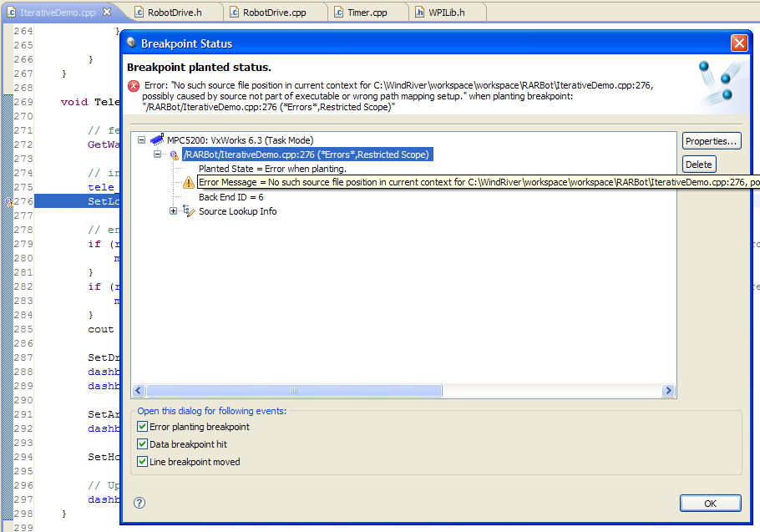Expand the Source Lookup Info node

[173, 210]
